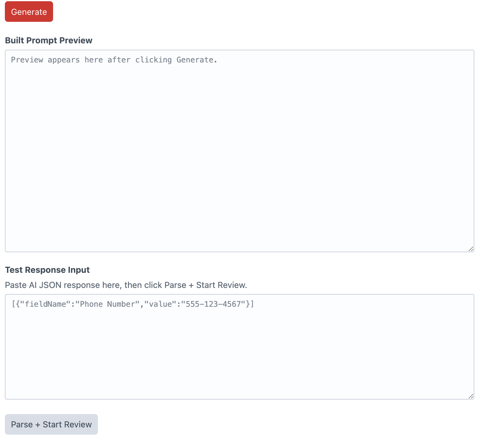Image resolution: width=481 pixels, height=448 pixels.
Task: Focus the Test Response Input textarea
Action: [x=240, y=347]
